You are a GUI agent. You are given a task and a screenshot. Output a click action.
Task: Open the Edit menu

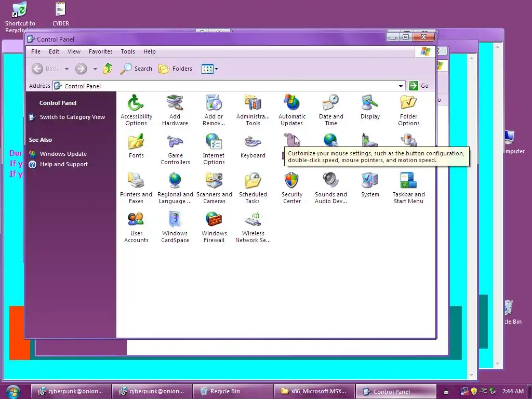point(54,51)
